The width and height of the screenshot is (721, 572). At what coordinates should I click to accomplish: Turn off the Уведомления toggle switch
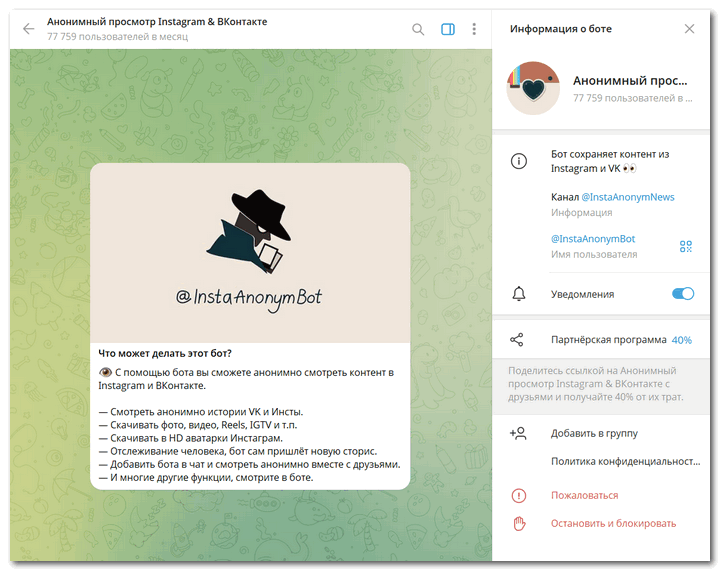click(683, 294)
